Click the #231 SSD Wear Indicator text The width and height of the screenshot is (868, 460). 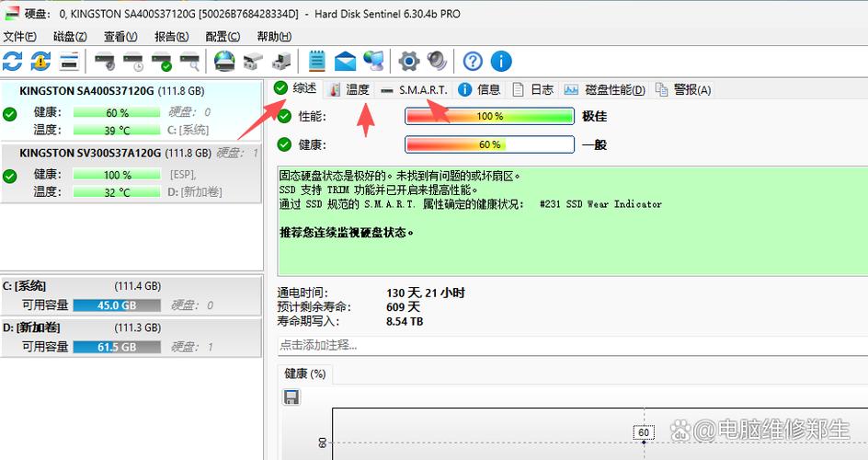tap(600, 204)
